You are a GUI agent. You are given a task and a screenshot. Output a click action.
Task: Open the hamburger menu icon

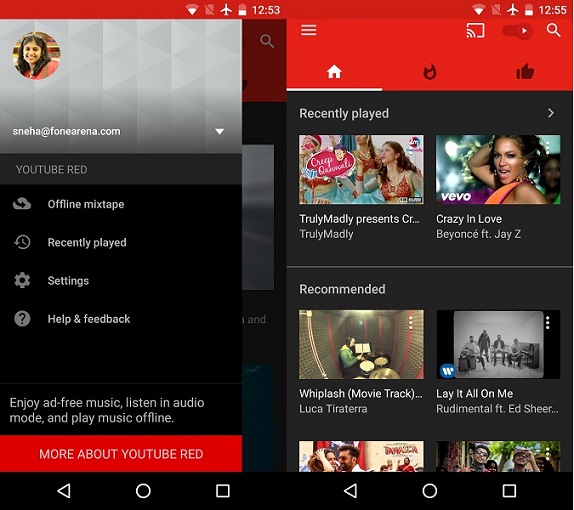coord(308,30)
